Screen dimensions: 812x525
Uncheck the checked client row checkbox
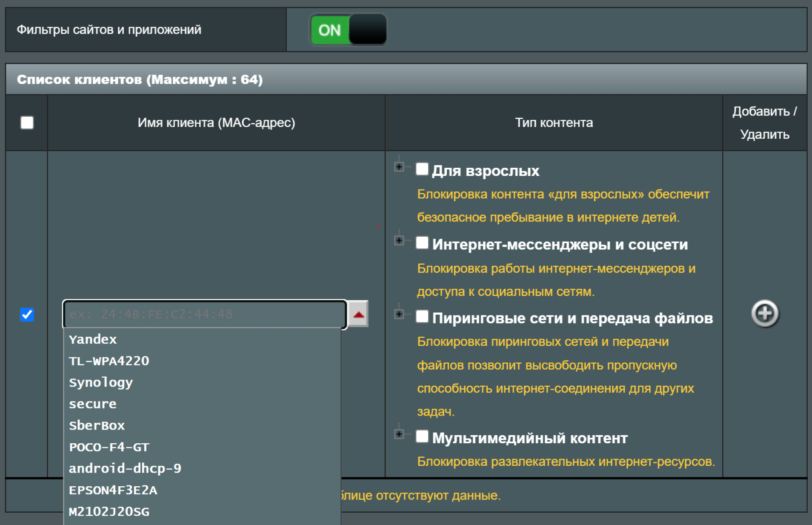coord(27,315)
